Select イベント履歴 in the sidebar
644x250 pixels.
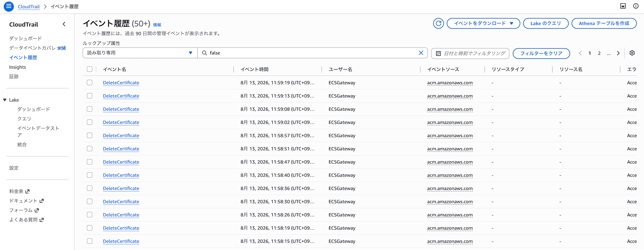coord(23,57)
